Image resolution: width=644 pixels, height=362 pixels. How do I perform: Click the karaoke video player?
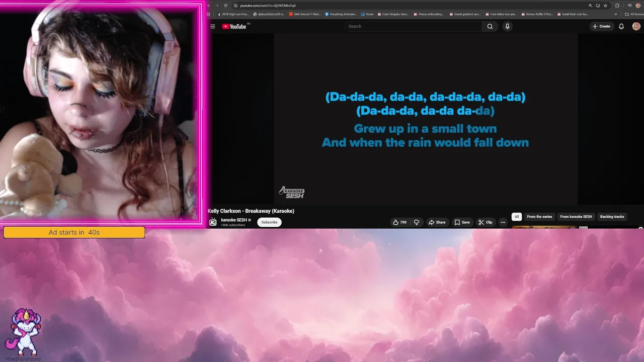[x=426, y=119]
